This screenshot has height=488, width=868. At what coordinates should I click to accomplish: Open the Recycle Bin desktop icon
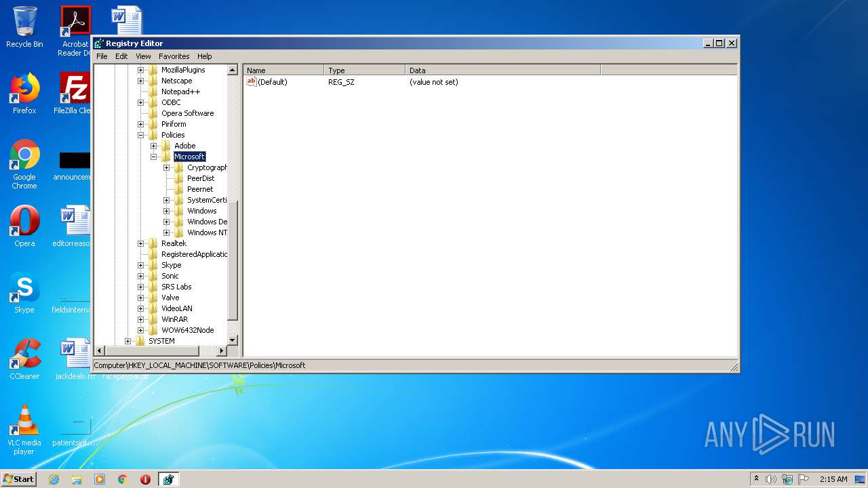24,27
